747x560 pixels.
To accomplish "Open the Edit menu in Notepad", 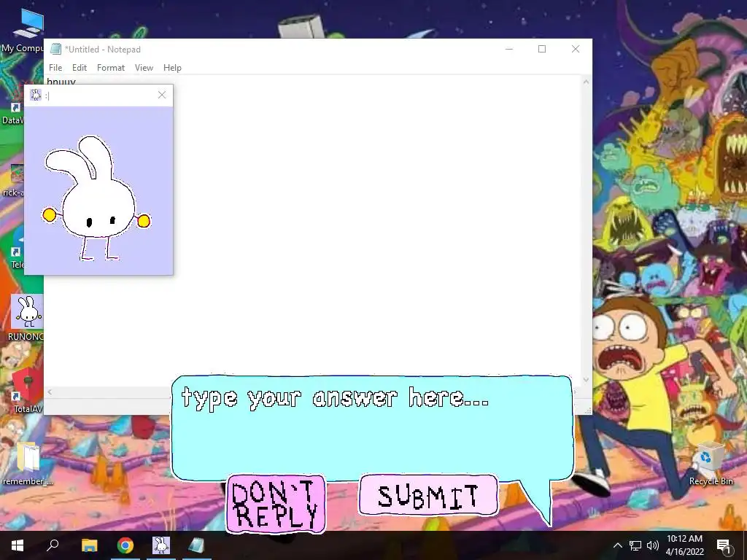I will coord(79,68).
